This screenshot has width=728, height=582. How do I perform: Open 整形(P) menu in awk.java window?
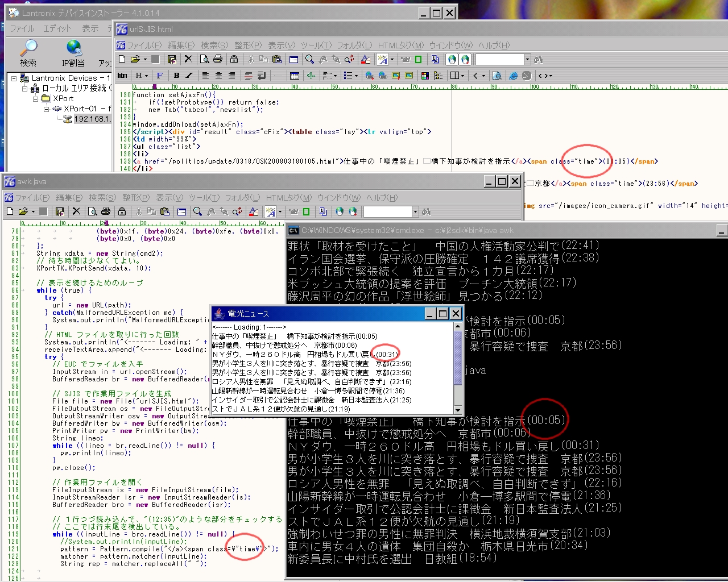(x=136, y=198)
